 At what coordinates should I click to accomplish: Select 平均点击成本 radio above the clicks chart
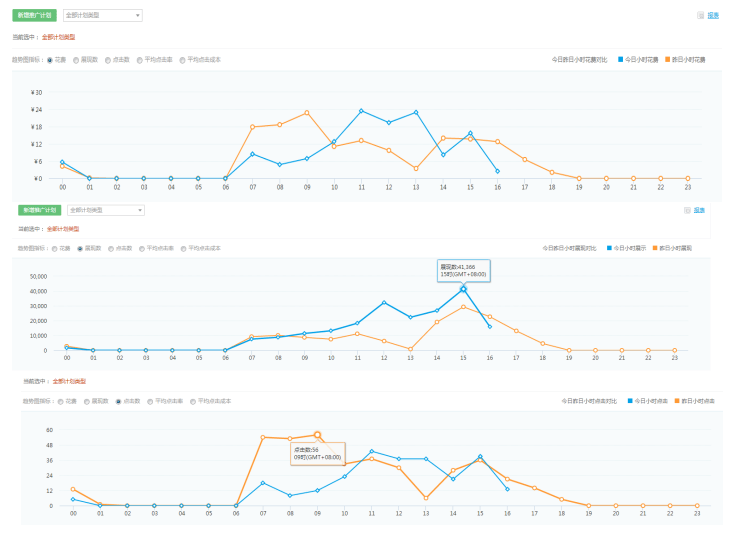[x=192, y=401]
